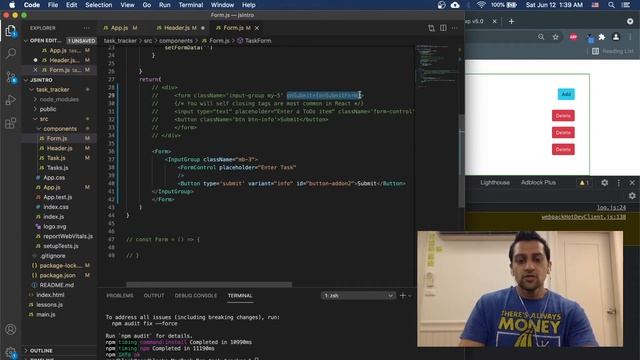640x360 pixels.
Task: Open editor more actions ellipsis
Action: (455, 28)
